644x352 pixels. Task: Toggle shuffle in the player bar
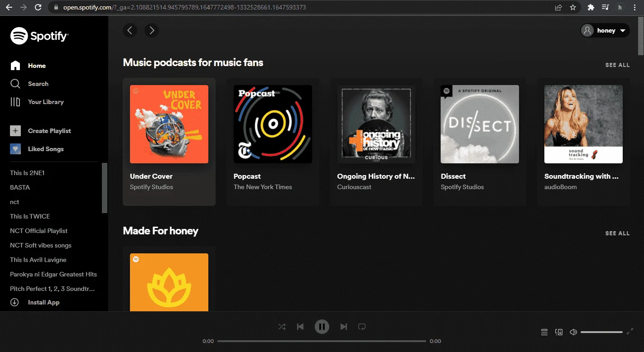282,327
